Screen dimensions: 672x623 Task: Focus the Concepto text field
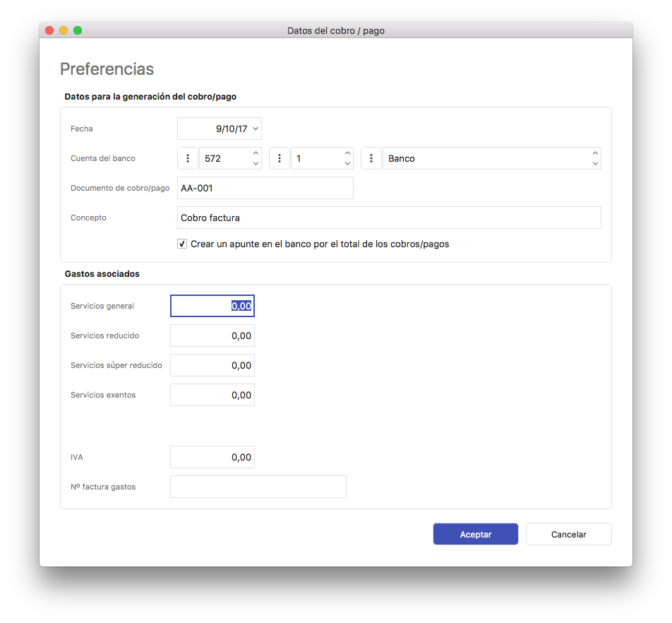click(x=388, y=218)
